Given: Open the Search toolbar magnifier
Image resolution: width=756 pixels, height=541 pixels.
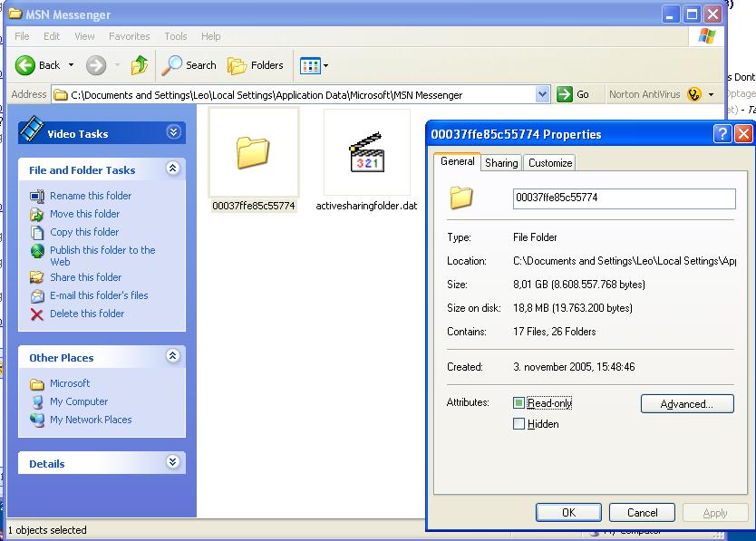Looking at the screenshot, I should pyautogui.click(x=171, y=65).
